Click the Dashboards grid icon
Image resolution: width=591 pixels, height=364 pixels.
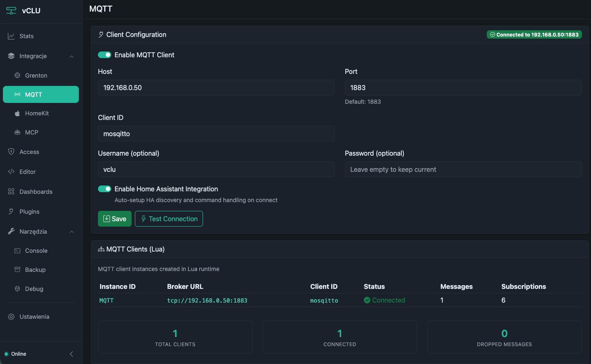pos(11,192)
